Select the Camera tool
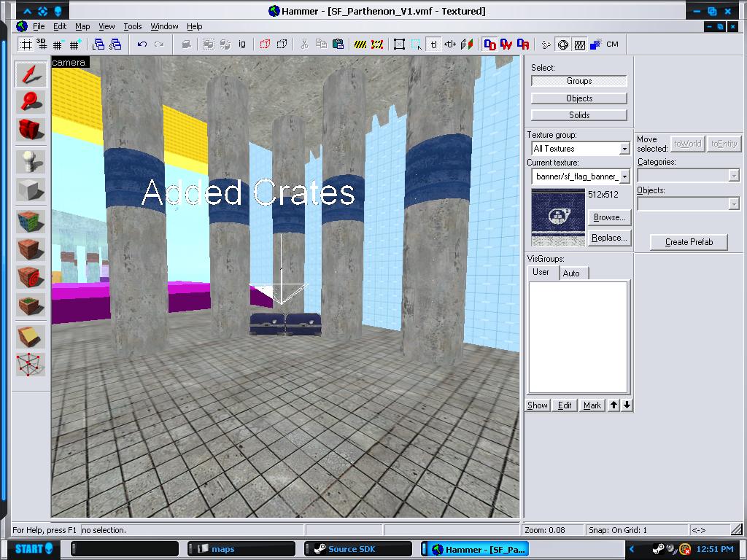Viewport: 747px width, 560px height. tap(31, 131)
